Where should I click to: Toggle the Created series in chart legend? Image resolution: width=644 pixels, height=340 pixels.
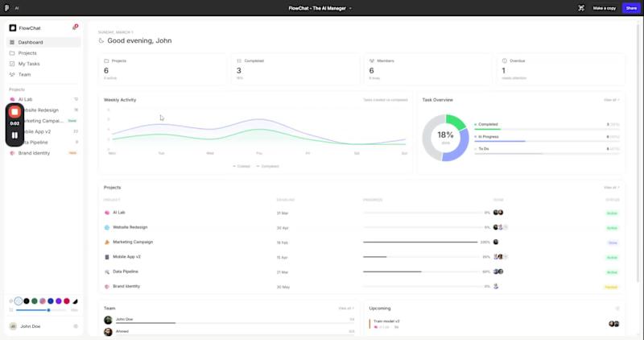click(x=242, y=166)
